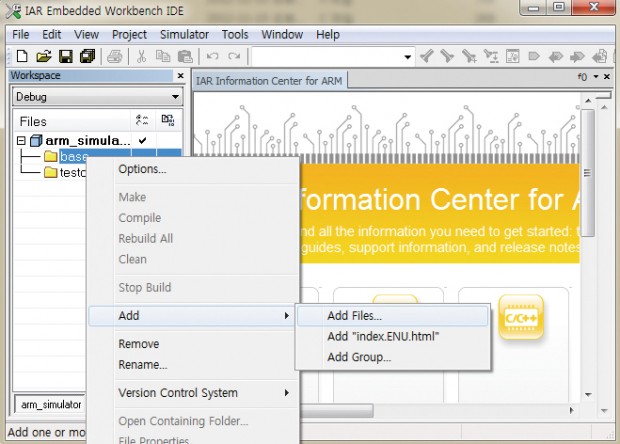
Task: Click the Go To line icon
Action: 513,56
